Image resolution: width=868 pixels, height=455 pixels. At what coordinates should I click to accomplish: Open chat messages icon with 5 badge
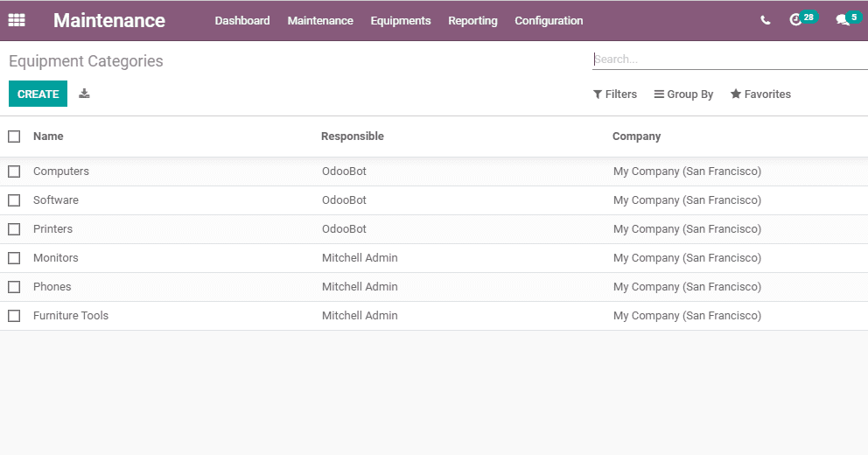850,19
